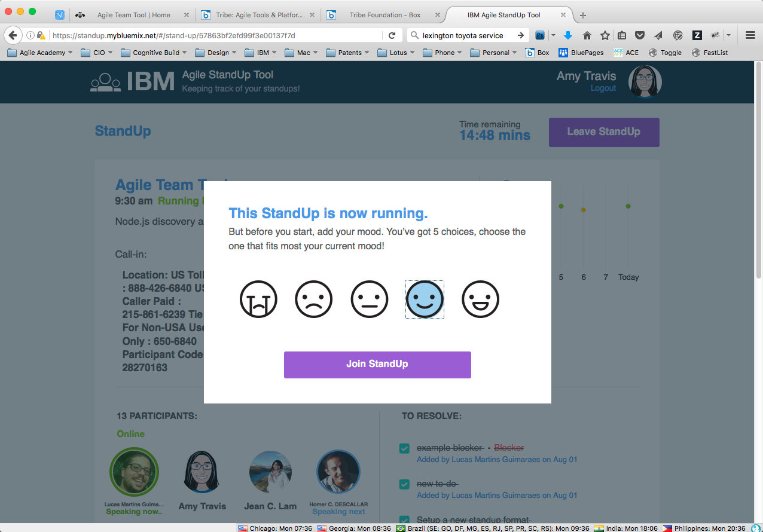Click Lucas Martins Guimaraes participant avatar
The height and width of the screenshot is (532, 763).
pos(134,472)
